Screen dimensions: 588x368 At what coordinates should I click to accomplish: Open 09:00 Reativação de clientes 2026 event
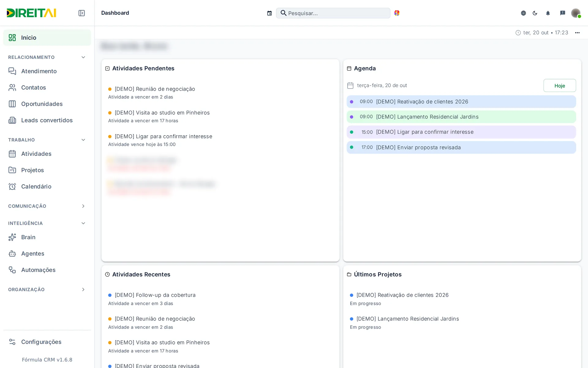tap(461, 102)
